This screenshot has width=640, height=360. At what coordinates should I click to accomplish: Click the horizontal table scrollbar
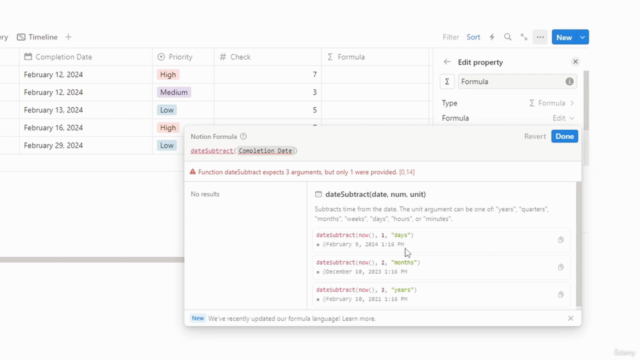tap(92, 260)
